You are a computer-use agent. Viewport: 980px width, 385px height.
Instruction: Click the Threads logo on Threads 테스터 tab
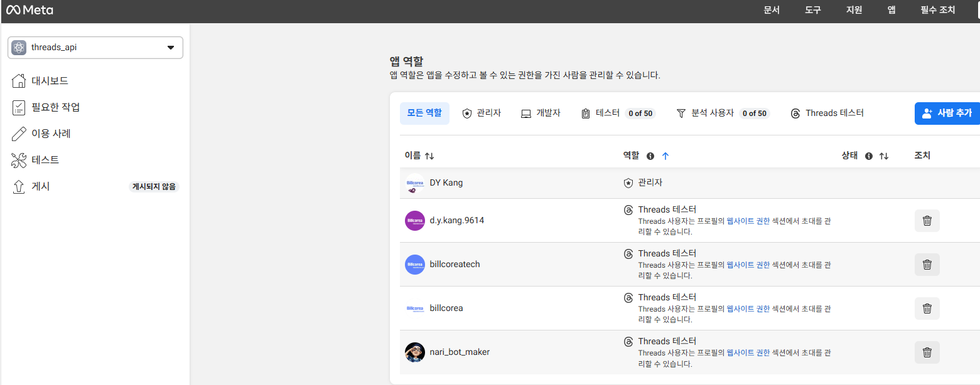click(795, 113)
